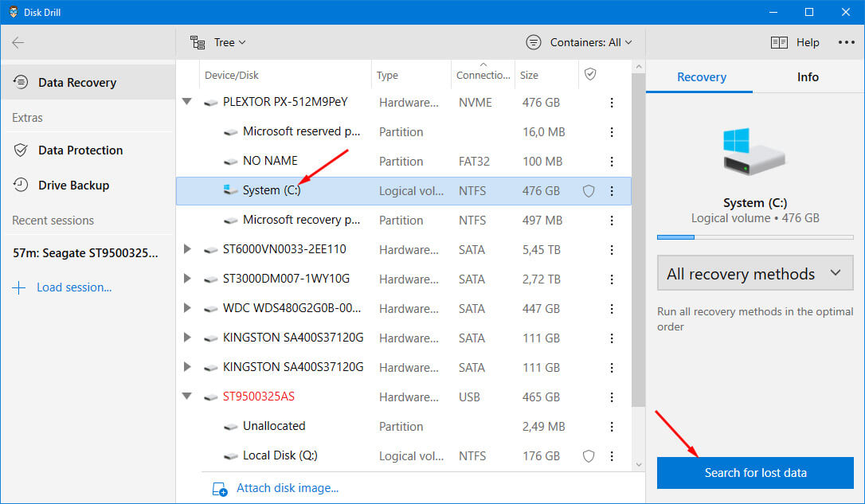Open Data Protection in sidebar
This screenshot has width=865, height=504.
80,150
